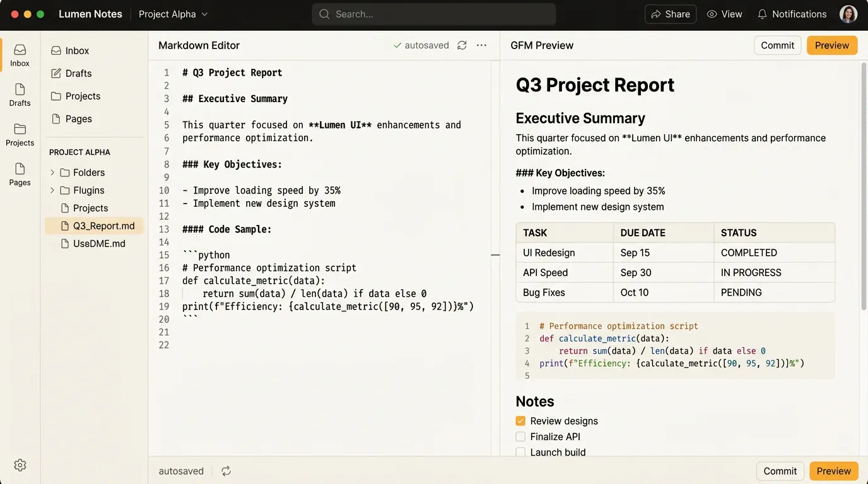Click the Notes heading in preview
Screen dimensions: 868x484
535,401
